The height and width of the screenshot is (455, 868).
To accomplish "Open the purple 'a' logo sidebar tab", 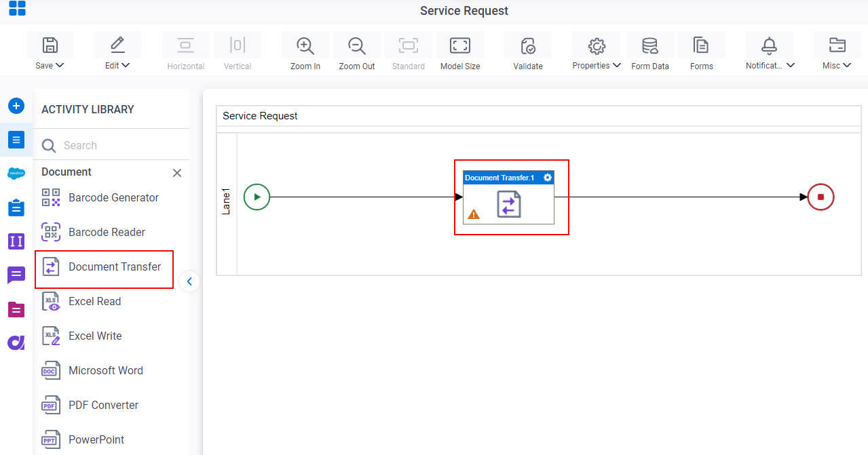I will (x=16, y=342).
